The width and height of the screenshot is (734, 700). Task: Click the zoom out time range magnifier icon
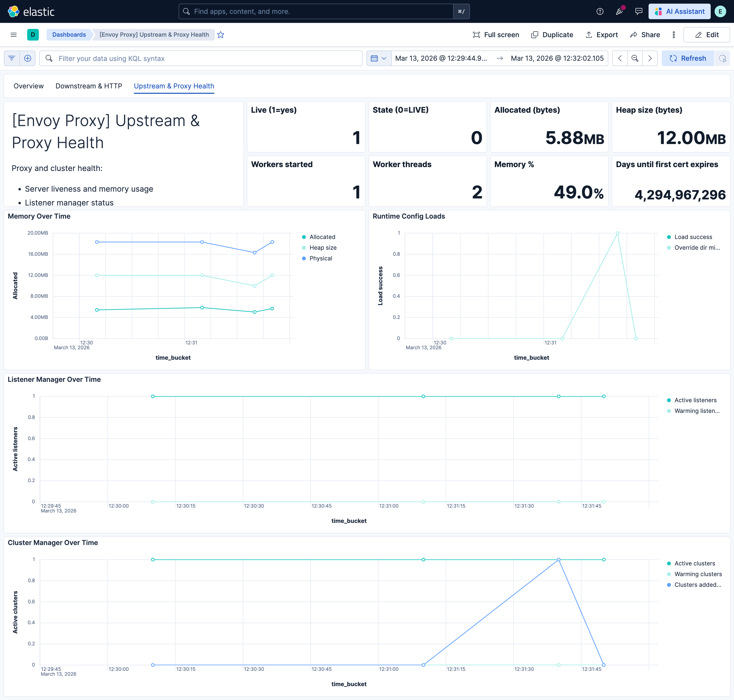(x=635, y=58)
